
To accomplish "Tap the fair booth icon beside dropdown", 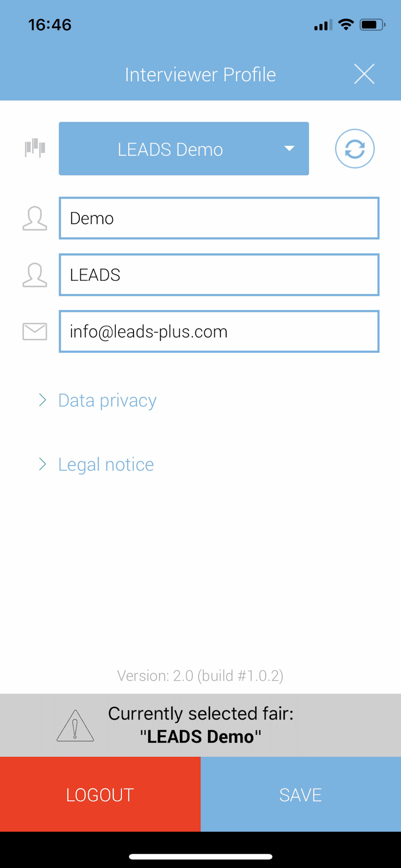I will tap(35, 148).
